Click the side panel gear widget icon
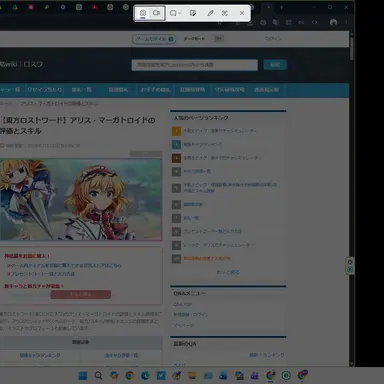 click(x=350, y=262)
